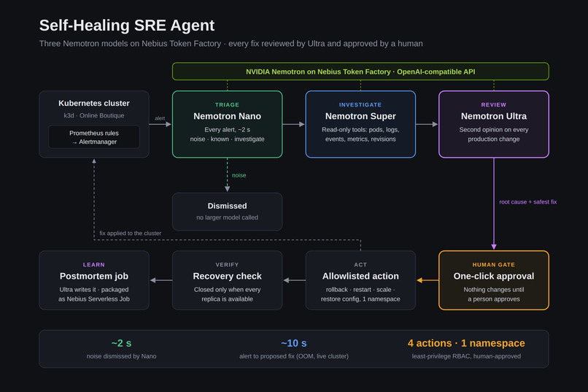Click 'noise · known · investigate' text
Image resolution: width=588 pixels, height=392 pixels.
point(228,139)
